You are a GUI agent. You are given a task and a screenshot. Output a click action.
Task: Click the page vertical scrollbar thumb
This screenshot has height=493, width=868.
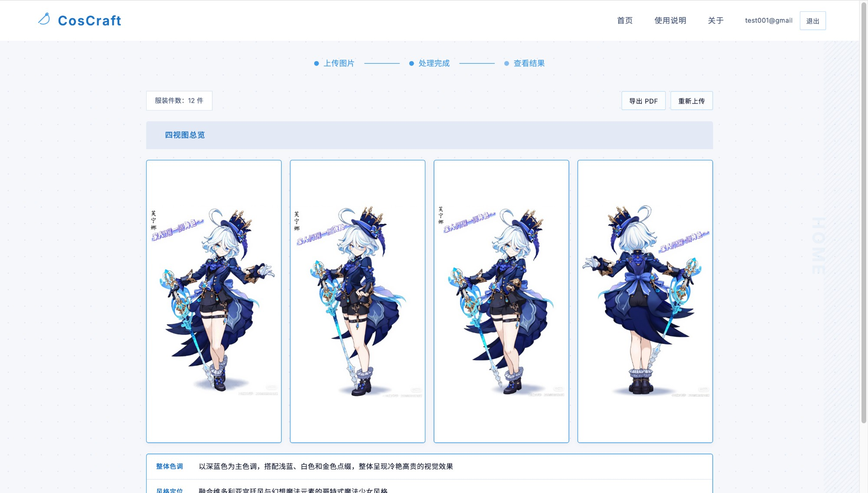[864, 212]
